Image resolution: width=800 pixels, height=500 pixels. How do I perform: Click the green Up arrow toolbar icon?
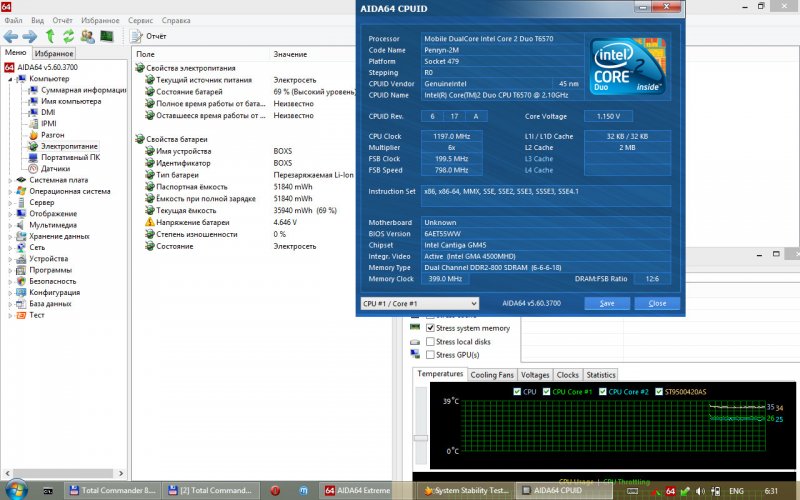(49, 37)
